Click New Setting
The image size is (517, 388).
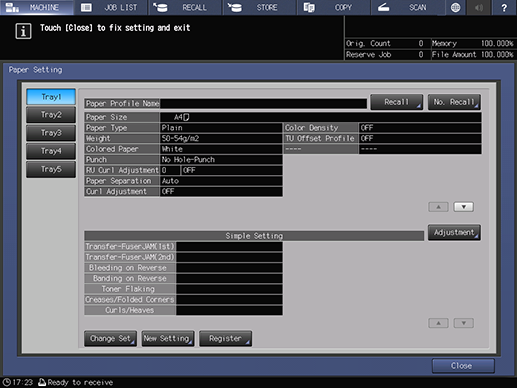[x=168, y=339]
